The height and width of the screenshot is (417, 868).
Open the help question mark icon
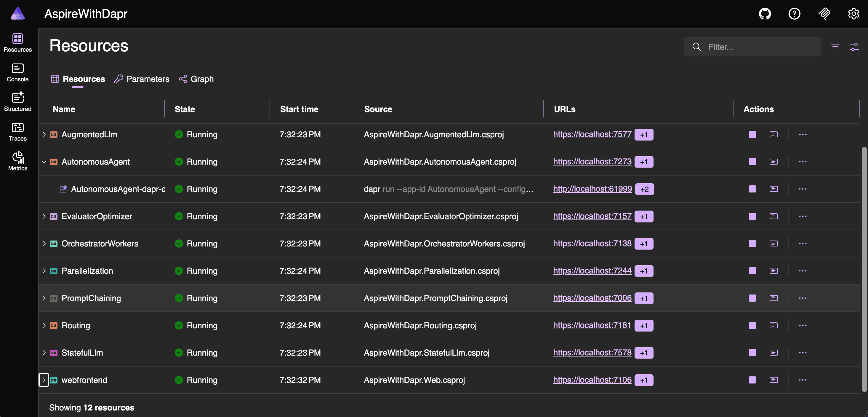[794, 14]
